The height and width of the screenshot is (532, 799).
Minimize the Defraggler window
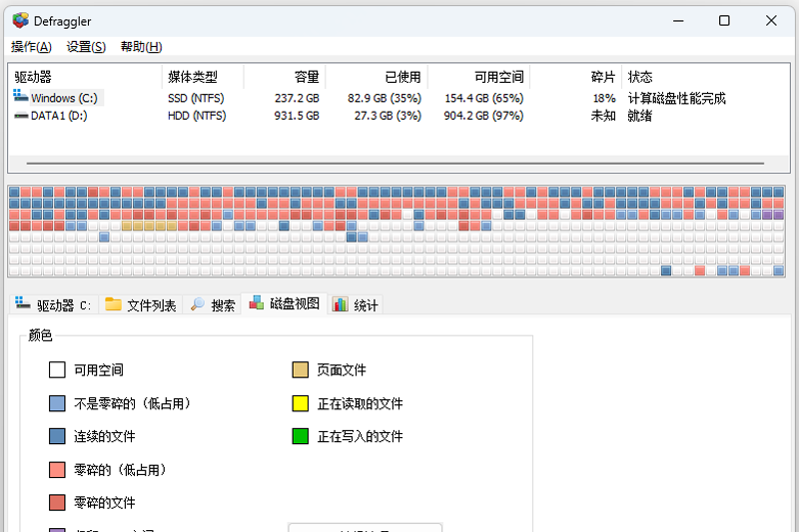(678, 21)
